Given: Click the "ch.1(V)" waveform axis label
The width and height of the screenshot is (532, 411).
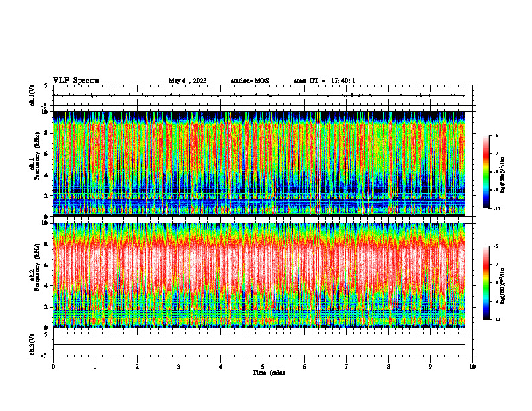Looking at the screenshot, I should click(32, 95).
